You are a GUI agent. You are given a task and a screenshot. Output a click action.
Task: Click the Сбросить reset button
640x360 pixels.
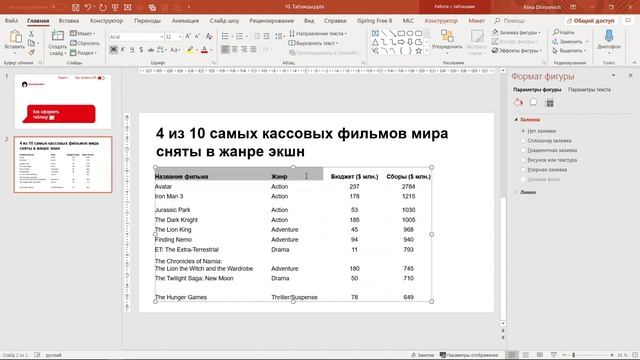point(84,43)
